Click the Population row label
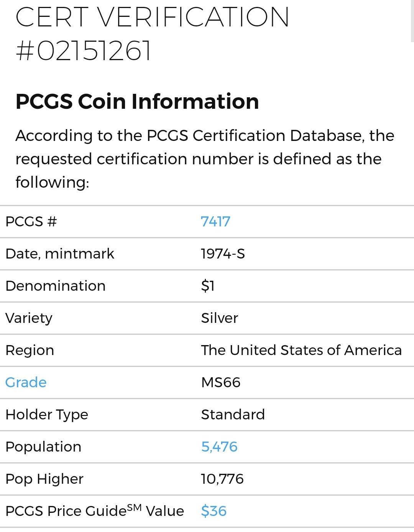The height and width of the screenshot is (532, 414). pos(43,447)
